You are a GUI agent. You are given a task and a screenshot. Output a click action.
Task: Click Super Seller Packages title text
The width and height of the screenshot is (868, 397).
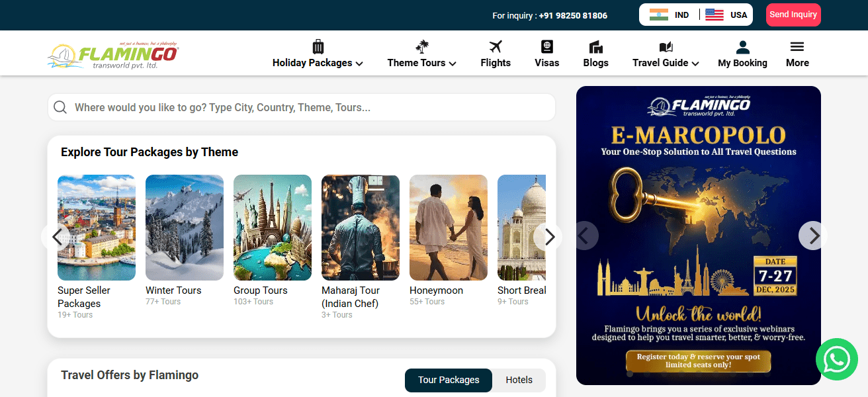(84, 297)
